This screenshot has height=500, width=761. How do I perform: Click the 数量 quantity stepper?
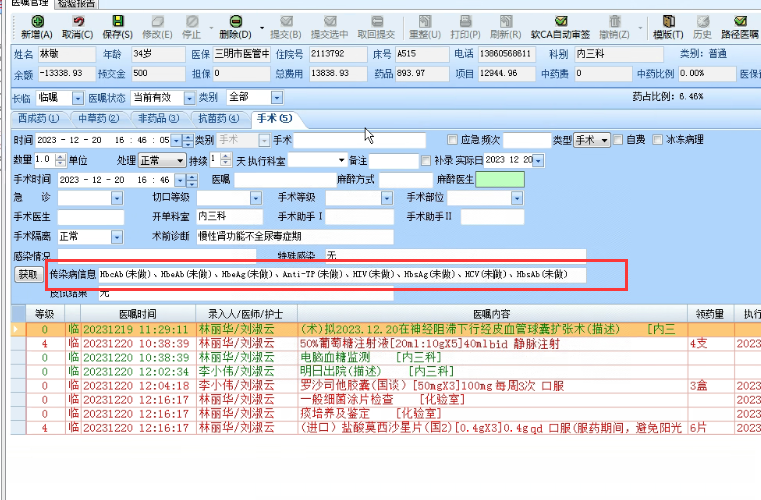pyautogui.click(x=60, y=160)
